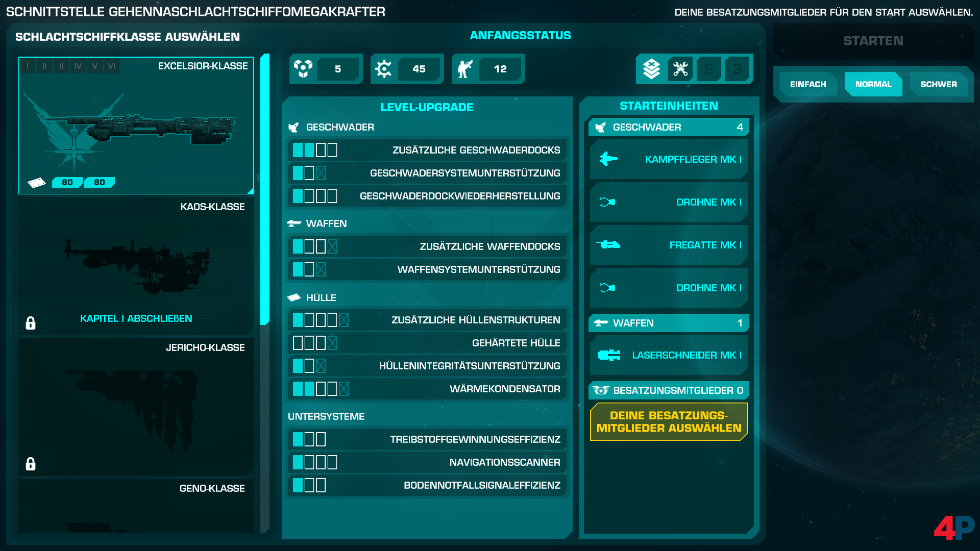Switch to the Schwer difficulty tab

click(939, 83)
